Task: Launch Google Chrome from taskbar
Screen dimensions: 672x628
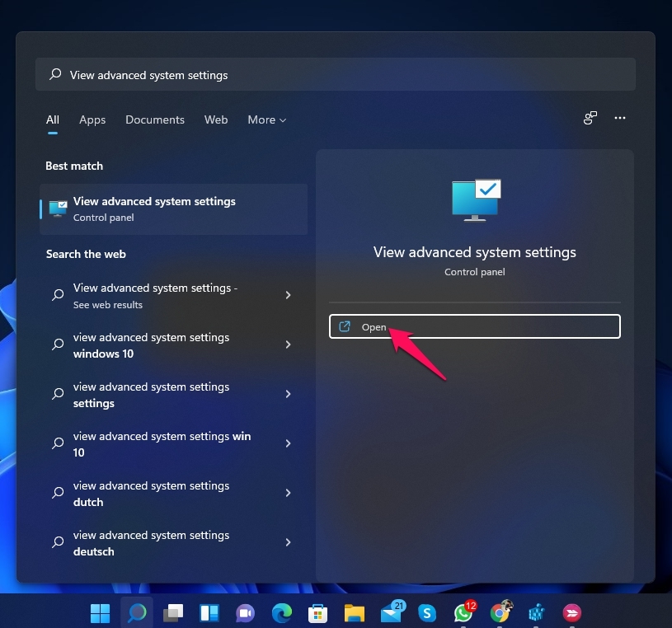Action: [499, 613]
